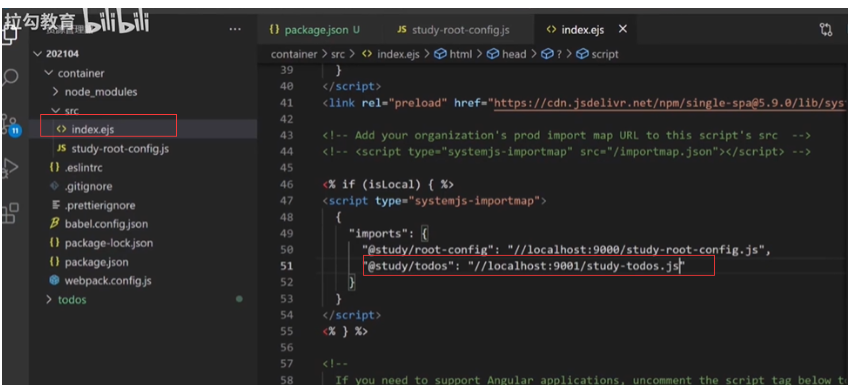Click line number 51 in the gutter
Viewport: 849px width, 385px height.
[286, 266]
